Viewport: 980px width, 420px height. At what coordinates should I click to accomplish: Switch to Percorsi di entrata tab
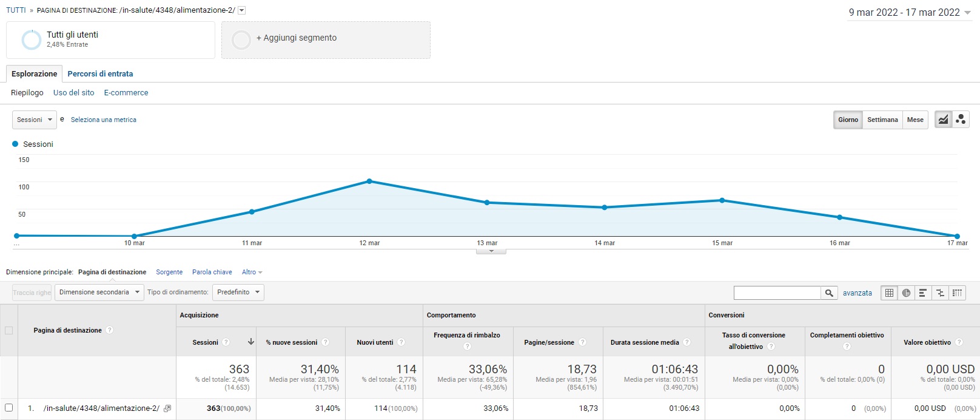pos(100,73)
